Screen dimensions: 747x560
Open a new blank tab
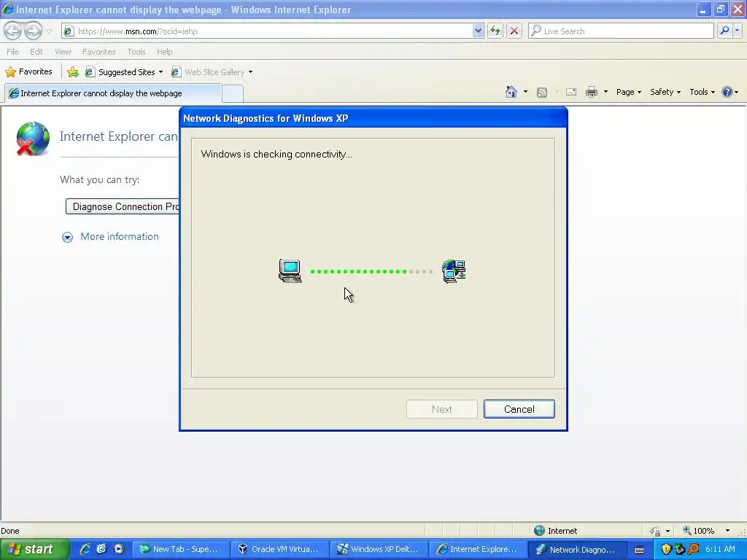pyautogui.click(x=233, y=93)
